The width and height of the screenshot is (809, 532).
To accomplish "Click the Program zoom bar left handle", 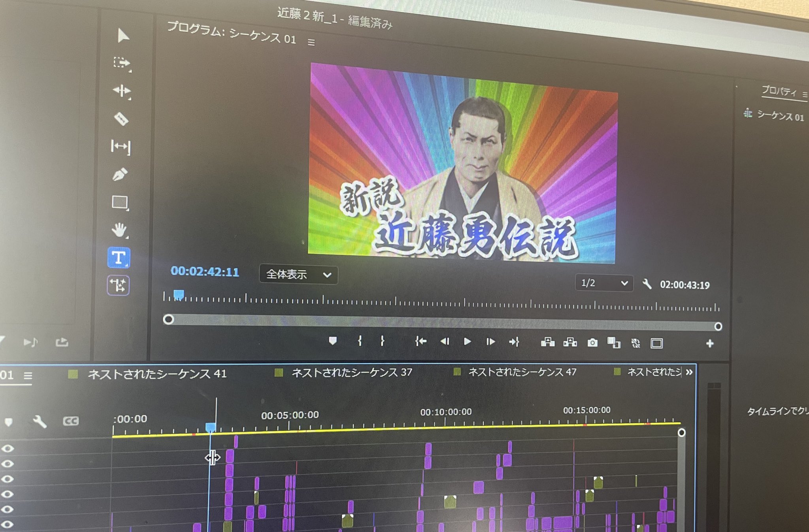I will coord(168,319).
